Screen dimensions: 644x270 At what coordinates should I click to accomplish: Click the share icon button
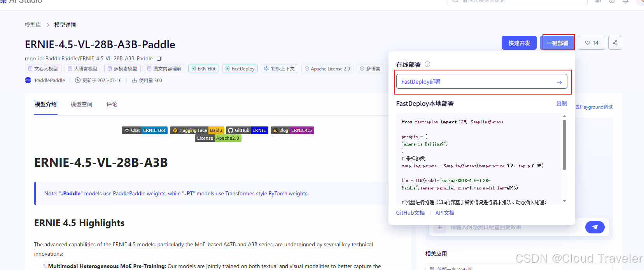[615, 43]
